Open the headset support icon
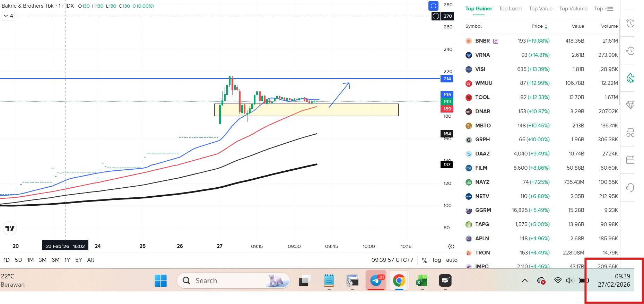 [630, 187]
